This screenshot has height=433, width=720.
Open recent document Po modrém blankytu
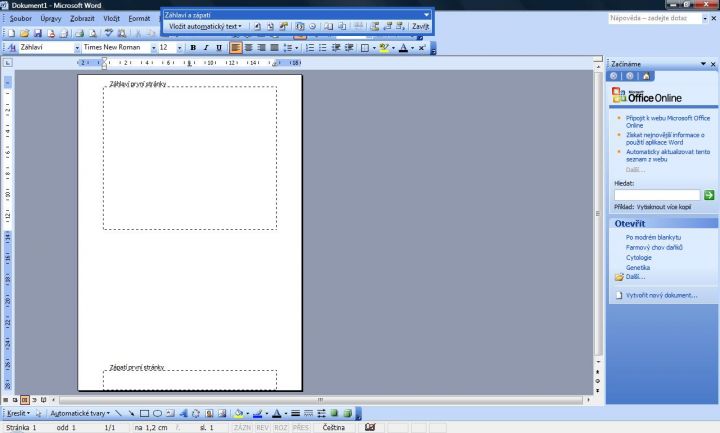653,237
